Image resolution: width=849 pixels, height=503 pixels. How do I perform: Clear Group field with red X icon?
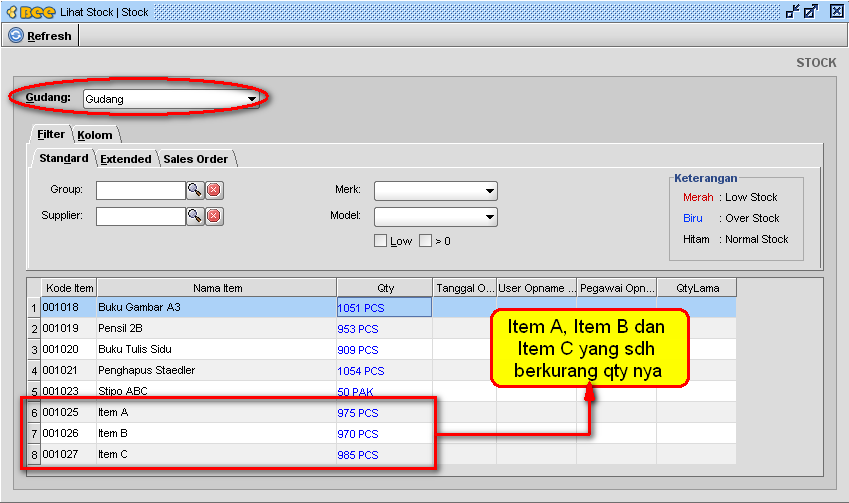pyautogui.click(x=214, y=190)
